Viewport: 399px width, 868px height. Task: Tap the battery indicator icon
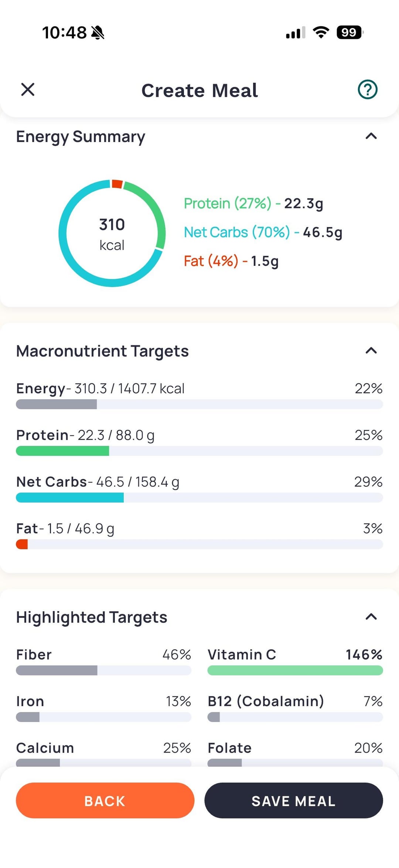(349, 33)
